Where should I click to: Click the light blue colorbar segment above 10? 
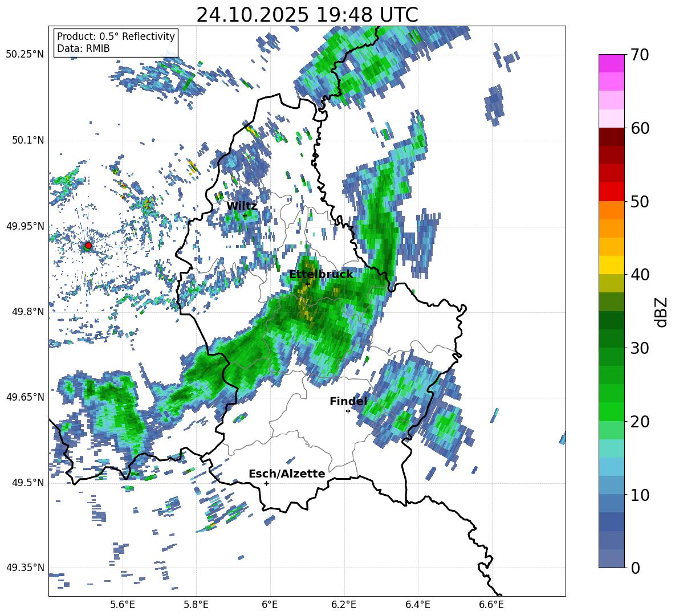pos(611,467)
